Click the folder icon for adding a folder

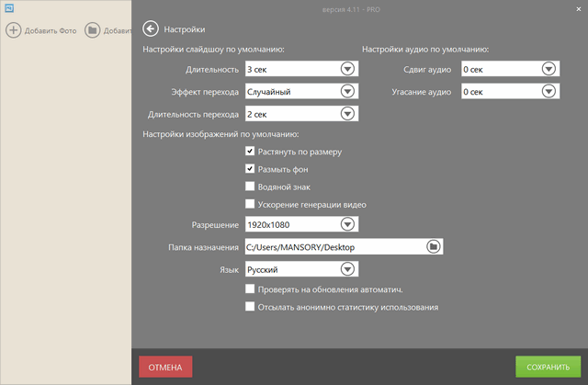pyautogui.click(x=93, y=30)
